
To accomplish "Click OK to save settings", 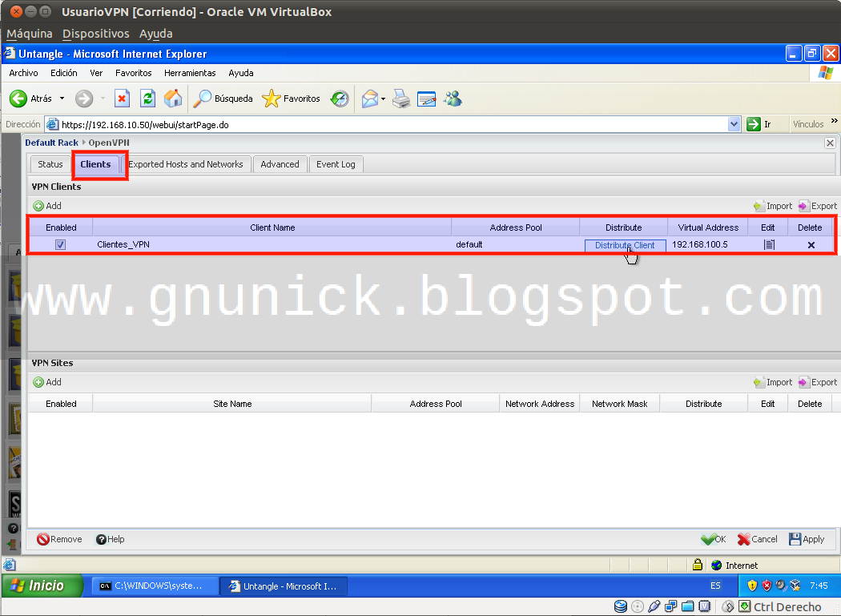I will (714, 539).
